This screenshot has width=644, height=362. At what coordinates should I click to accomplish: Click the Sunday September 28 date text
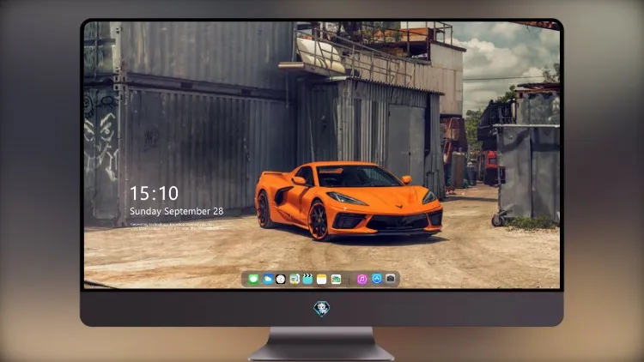point(177,211)
